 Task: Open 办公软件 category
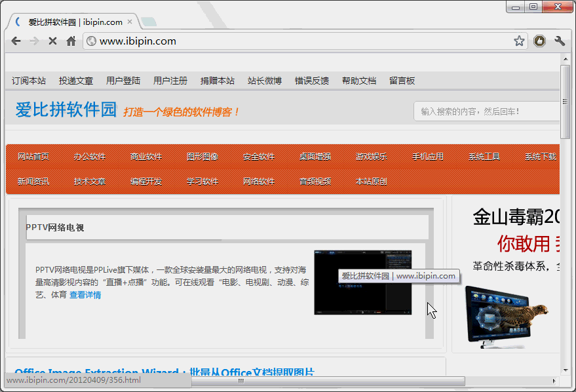click(90, 157)
